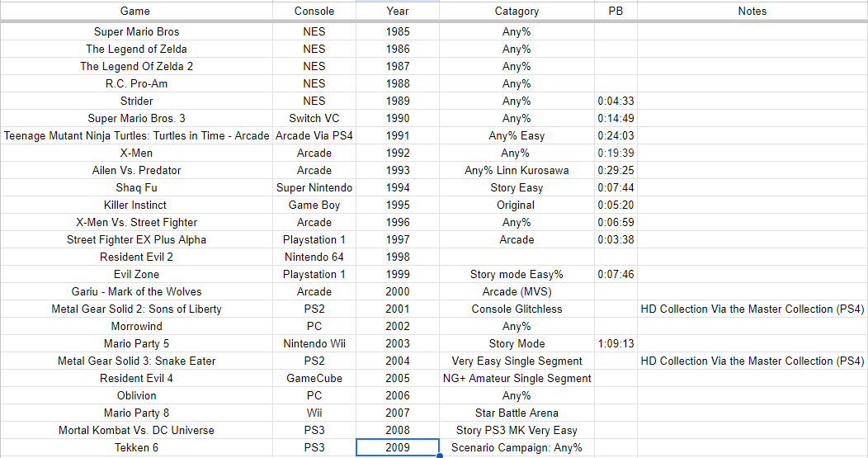Click 'Metal Gear Solid 3: Snake Eater' cell
The height and width of the screenshot is (458, 868).
coord(136,361)
